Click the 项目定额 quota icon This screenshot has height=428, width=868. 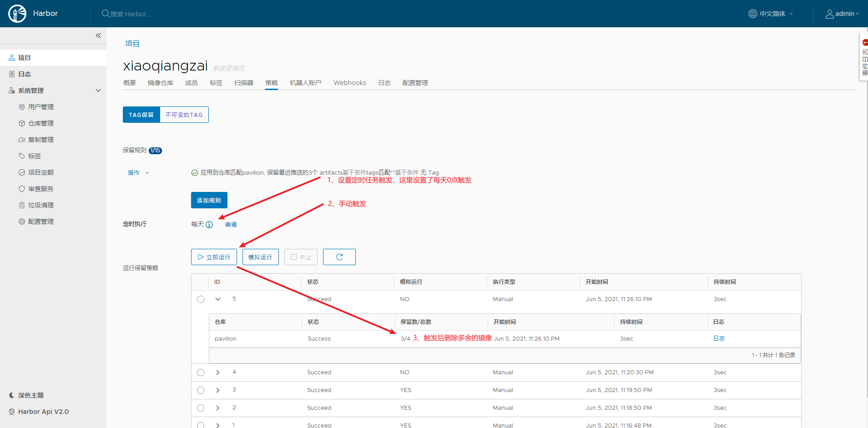coord(22,172)
